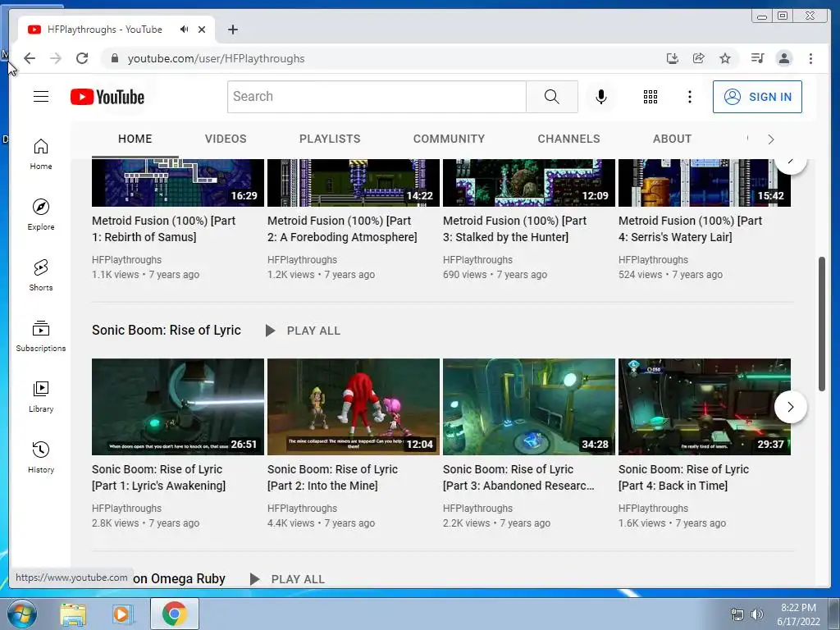Screen dimensions: 840x630
Task: Click the browser forward arrow
Action: point(56,58)
